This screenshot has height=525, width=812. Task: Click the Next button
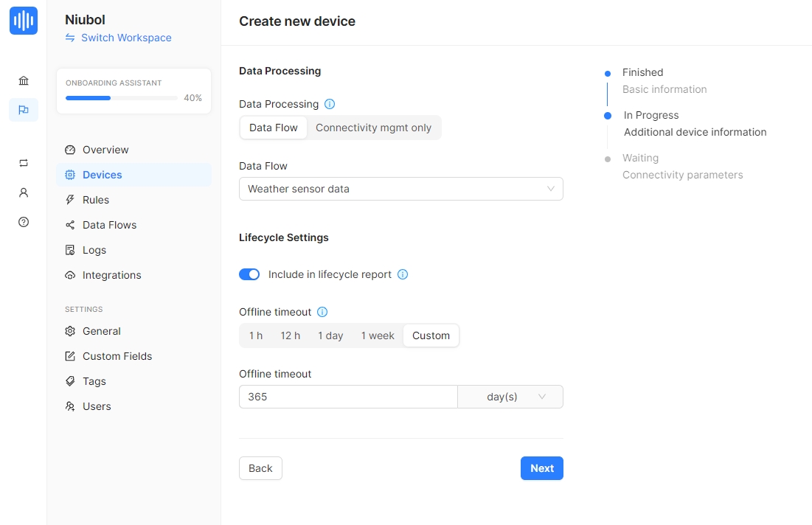coord(541,468)
